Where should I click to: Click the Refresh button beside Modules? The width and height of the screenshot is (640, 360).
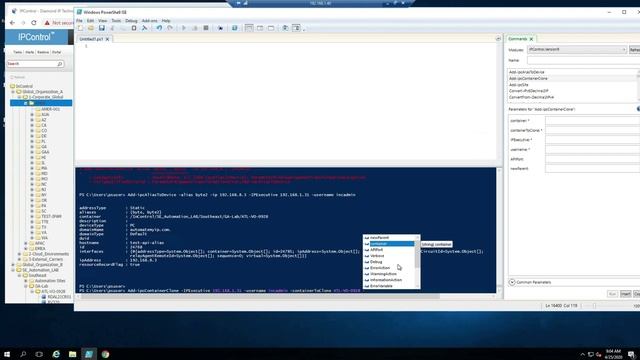click(x=635, y=49)
